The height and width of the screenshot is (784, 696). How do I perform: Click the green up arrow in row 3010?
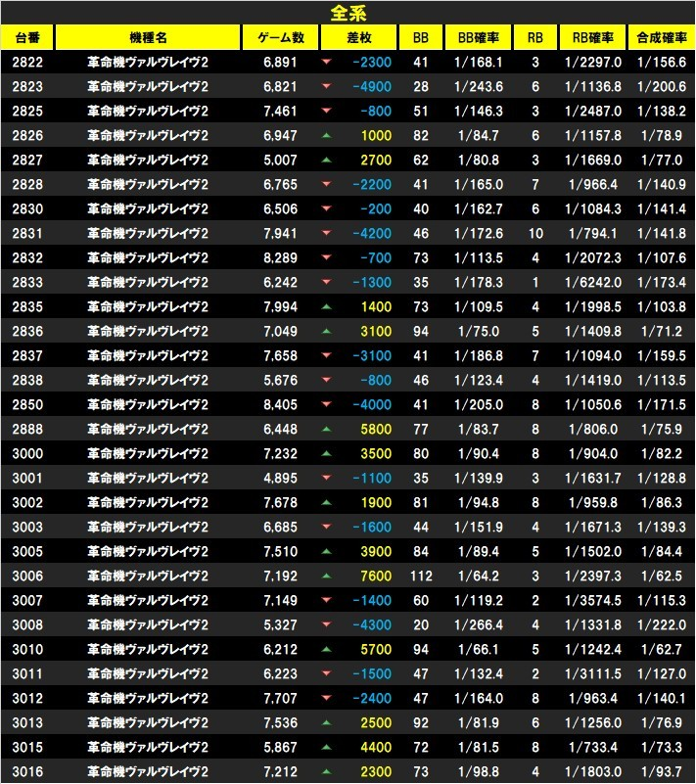[327, 650]
